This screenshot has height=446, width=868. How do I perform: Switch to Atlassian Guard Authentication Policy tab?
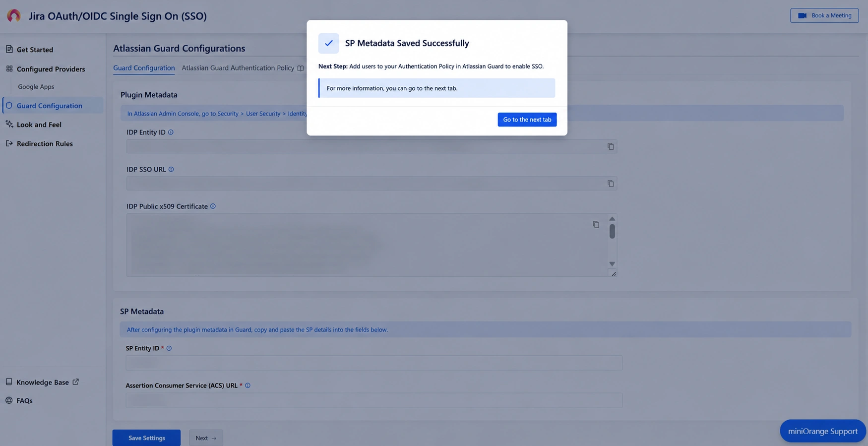238,68
